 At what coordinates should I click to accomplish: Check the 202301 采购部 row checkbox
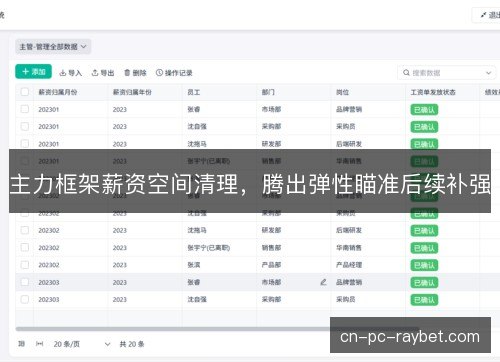[25, 126]
